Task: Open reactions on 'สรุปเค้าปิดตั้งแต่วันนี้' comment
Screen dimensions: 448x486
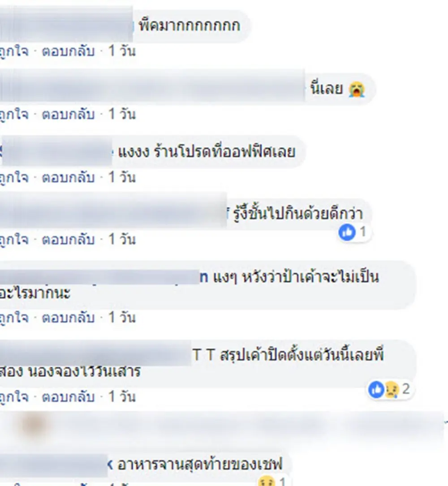Action: [x=390, y=389]
